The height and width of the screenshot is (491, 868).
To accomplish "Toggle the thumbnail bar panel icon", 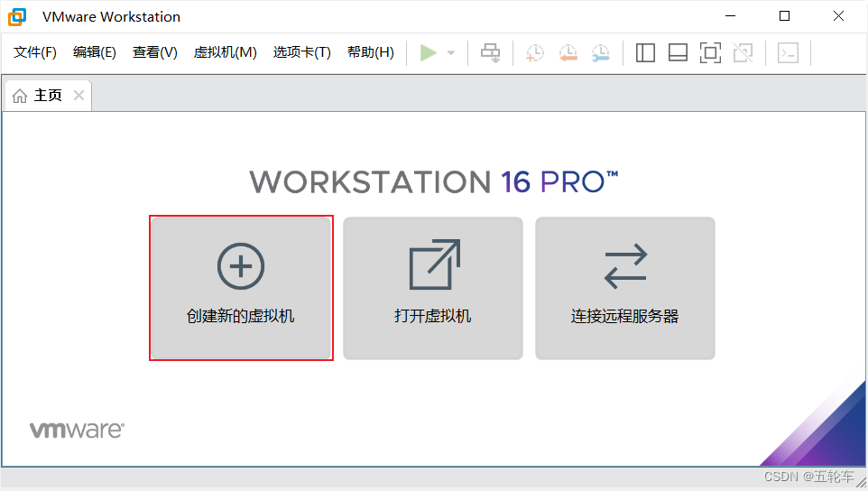I will [x=678, y=53].
